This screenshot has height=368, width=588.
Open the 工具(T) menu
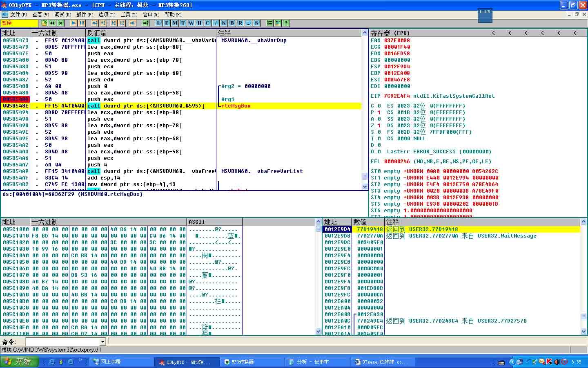pos(129,15)
